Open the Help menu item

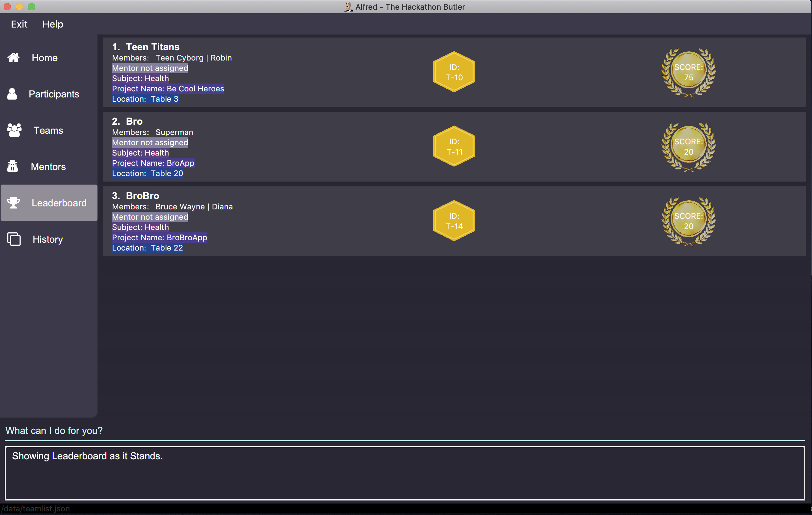(x=51, y=24)
